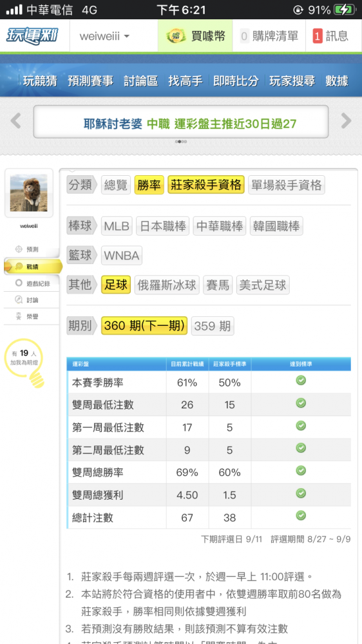The height and width of the screenshot is (644, 362).
Task: Open 找高手 in the navigation bar
Action: click(186, 81)
